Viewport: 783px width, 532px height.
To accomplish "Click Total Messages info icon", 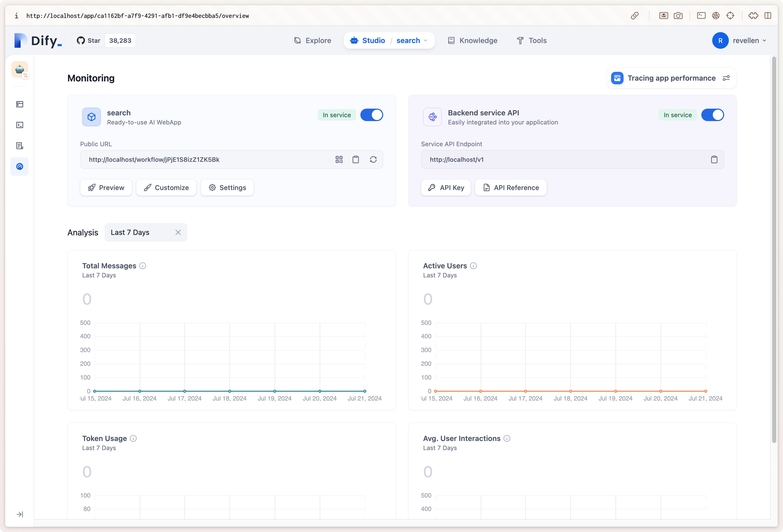I will [143, 266].
